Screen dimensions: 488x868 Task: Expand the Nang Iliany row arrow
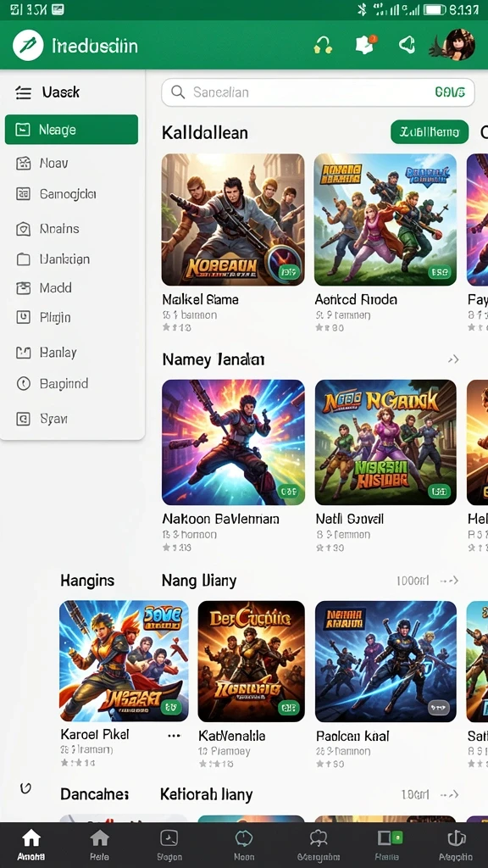(x=449, y=581)
